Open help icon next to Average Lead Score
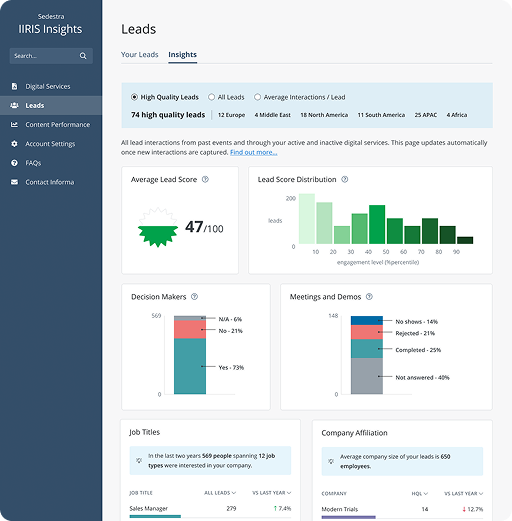This screenshot has height=521, width=512. click(205, 179)
